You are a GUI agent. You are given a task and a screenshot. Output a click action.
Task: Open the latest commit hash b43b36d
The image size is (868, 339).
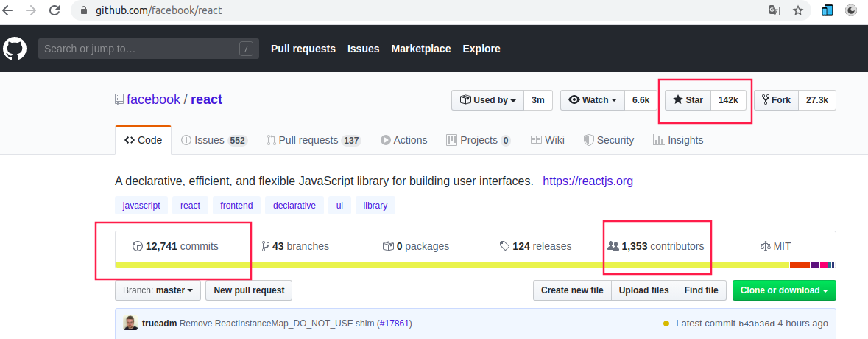[757, 324]
